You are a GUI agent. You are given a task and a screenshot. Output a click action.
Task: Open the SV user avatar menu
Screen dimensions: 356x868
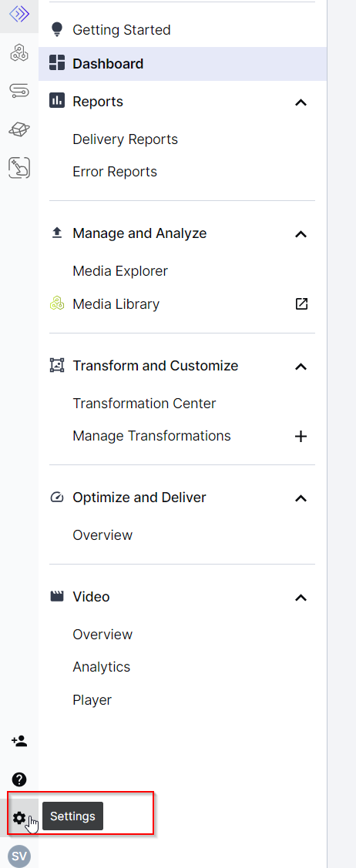(x=19, y=856)
